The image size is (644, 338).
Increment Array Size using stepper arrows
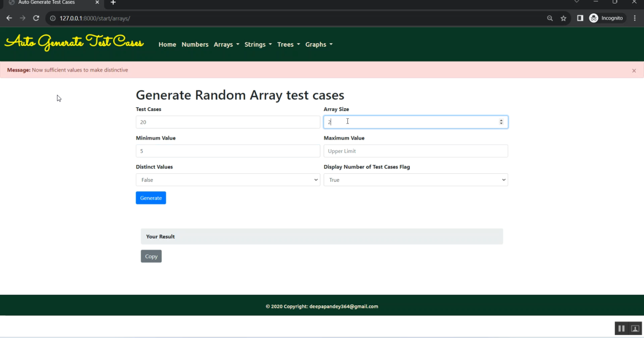[501, 121]
